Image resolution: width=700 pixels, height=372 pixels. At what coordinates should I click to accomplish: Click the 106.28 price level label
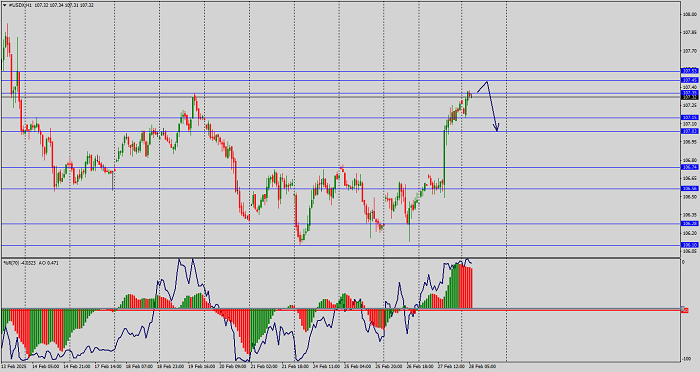pos(690,223)
